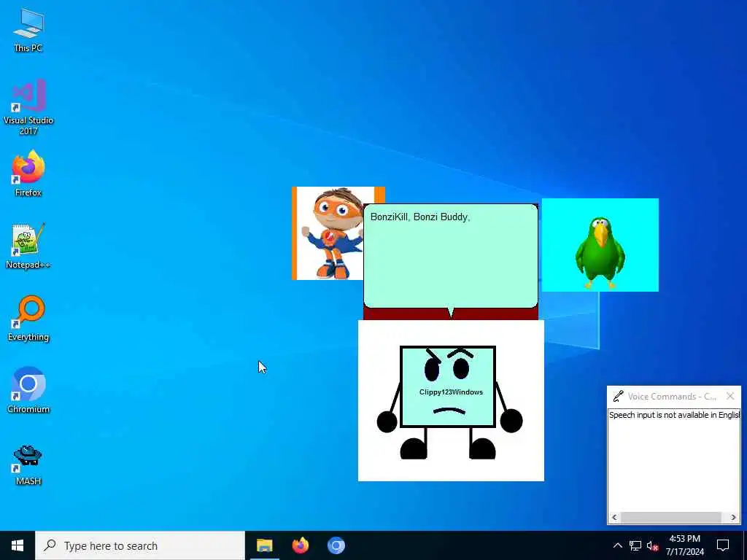This screenshot has height=560, width=747.
Task: Select the Chromium desktop shortcut
Action: [x=28, y=390]
